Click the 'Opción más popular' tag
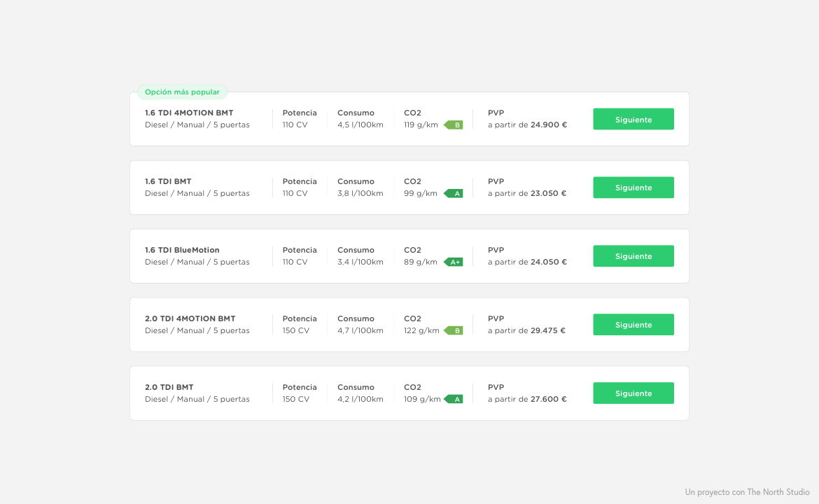 pyautogui.click(x=182, y=92)
